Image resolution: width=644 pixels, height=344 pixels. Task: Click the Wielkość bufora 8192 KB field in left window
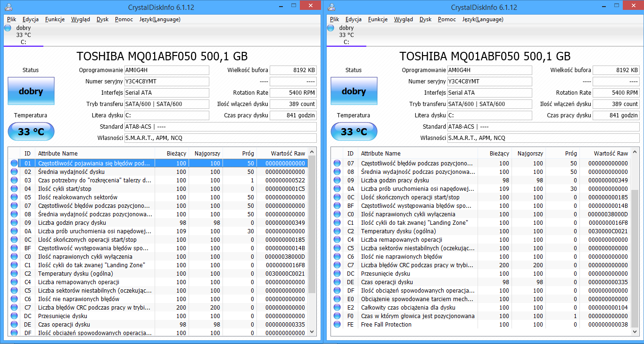pos(293,70)
